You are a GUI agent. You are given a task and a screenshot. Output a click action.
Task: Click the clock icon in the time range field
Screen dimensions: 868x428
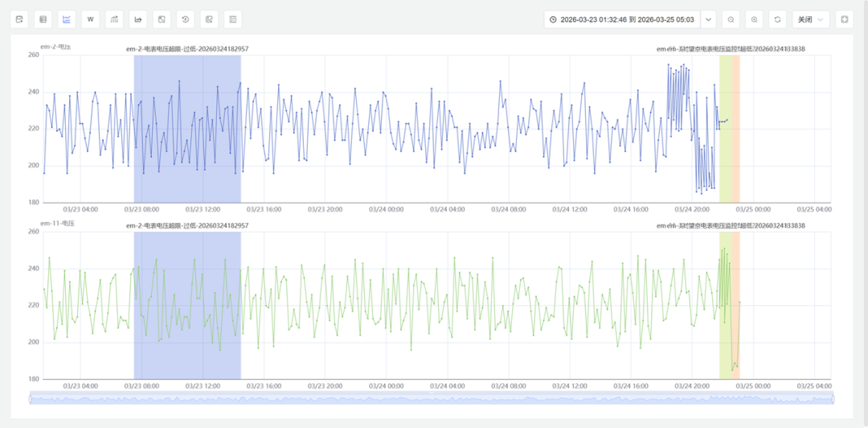pyautogui.click(x=553, y=19)
